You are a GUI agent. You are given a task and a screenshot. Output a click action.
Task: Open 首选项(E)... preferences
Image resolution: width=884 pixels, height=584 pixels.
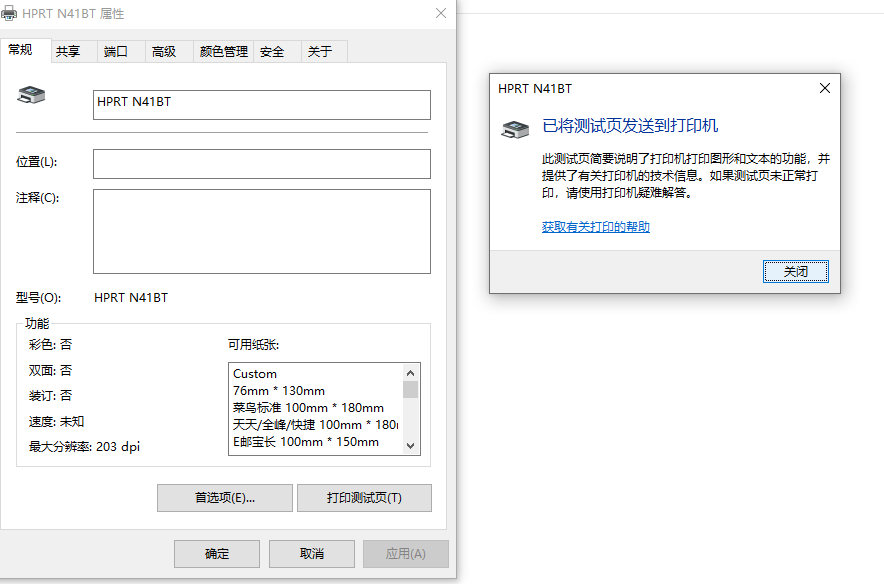[225, 498]
